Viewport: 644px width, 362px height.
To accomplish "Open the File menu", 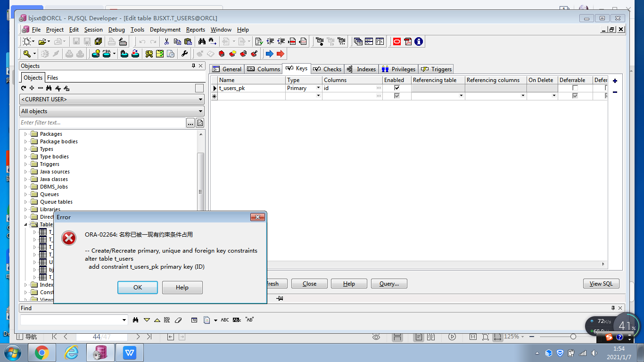I will (36, 29).
